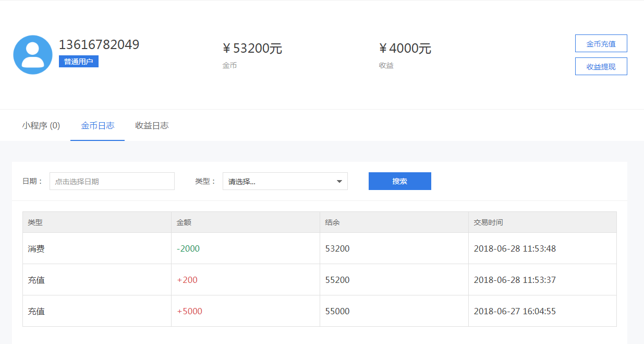Open the 收益日志 tab
This screenshot has height=344, width=644.
[x=152, y=126]
